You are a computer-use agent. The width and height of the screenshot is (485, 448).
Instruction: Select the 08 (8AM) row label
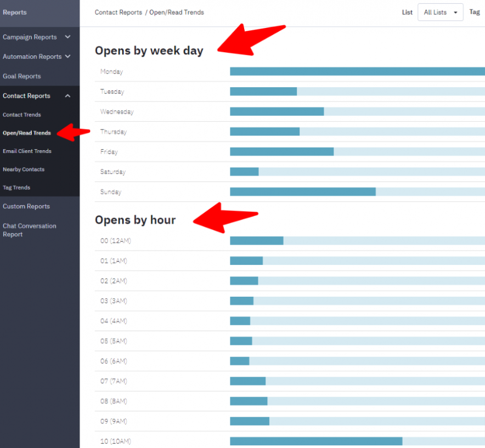coord(114,401)
